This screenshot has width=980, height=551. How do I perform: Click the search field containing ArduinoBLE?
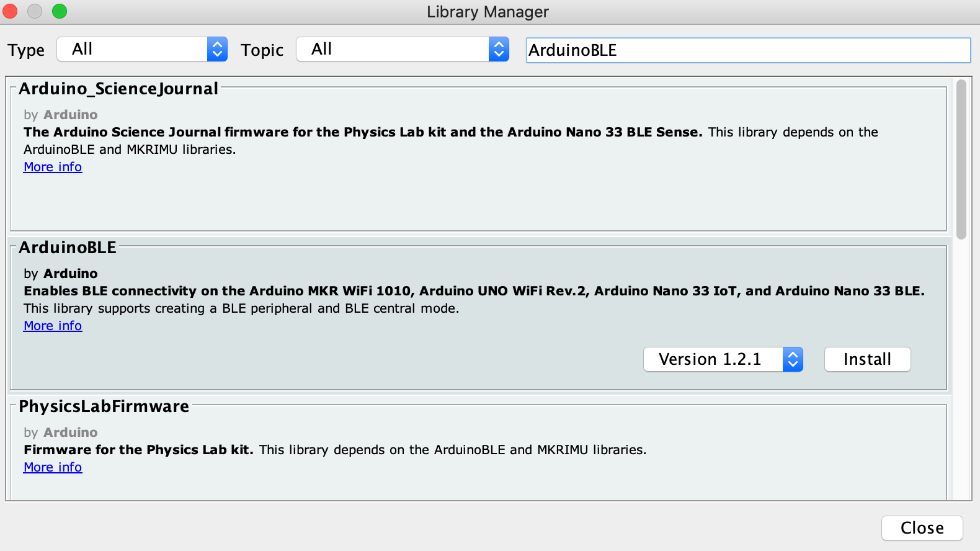click(748, 50)
